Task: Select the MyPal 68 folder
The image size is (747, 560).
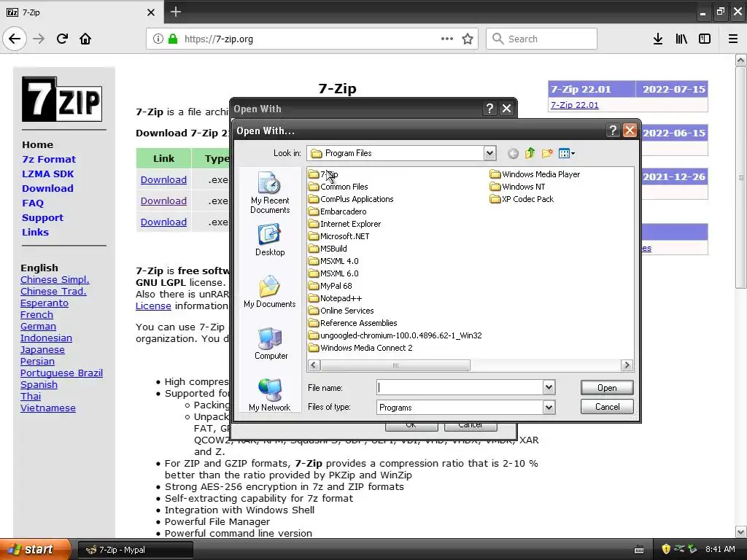Action: pyautogui.click(x=330, y=286)
